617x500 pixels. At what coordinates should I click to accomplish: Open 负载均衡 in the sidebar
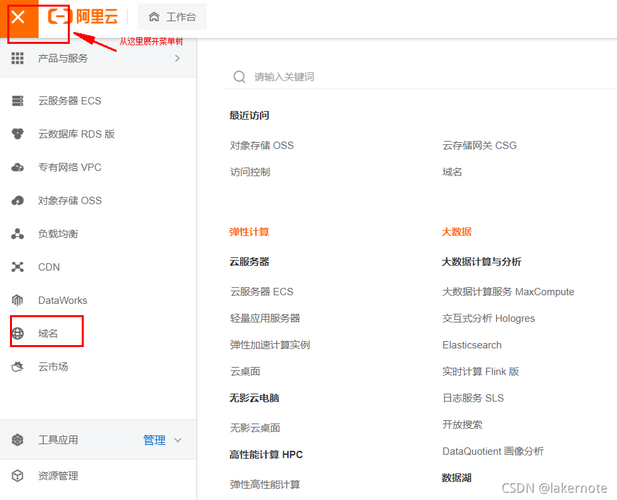58,234
